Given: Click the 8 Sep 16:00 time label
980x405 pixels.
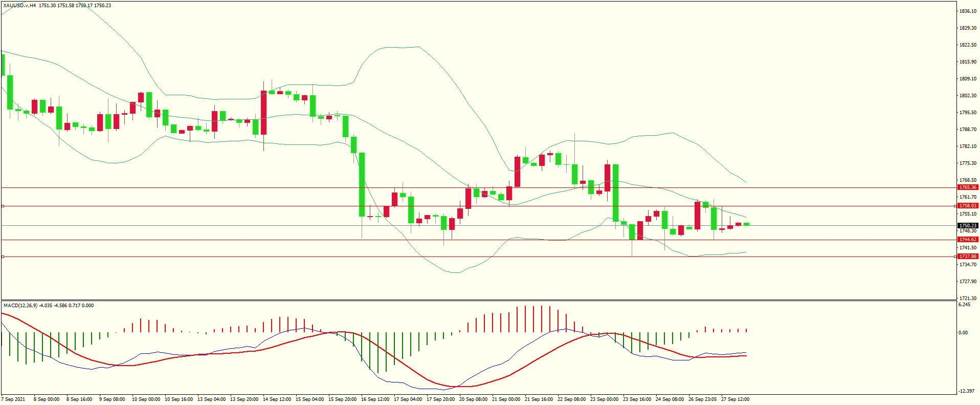Looking at the screenshot, I should (79, 399).
